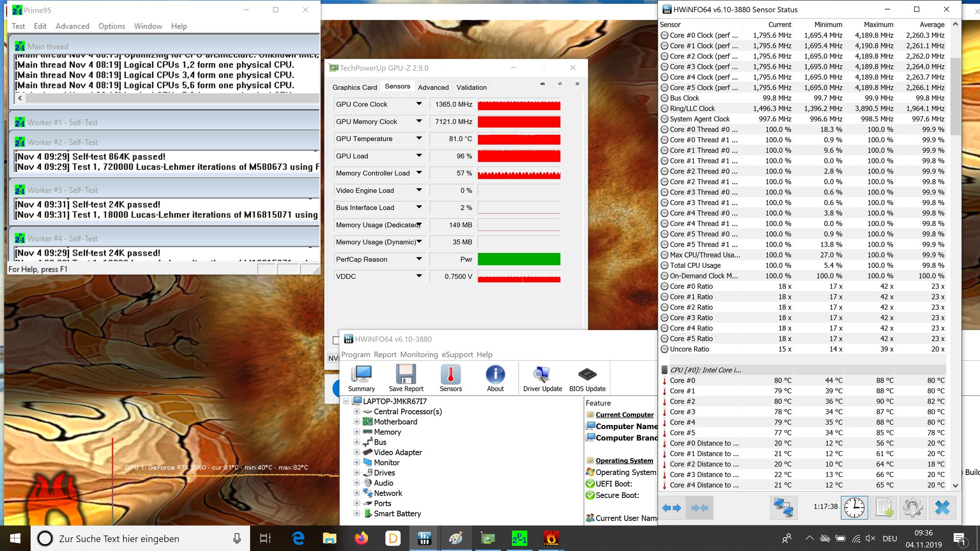This screenshot has width=980, height=551.
Task: Expand the Motherboard tree node
Action: (357, 422)
